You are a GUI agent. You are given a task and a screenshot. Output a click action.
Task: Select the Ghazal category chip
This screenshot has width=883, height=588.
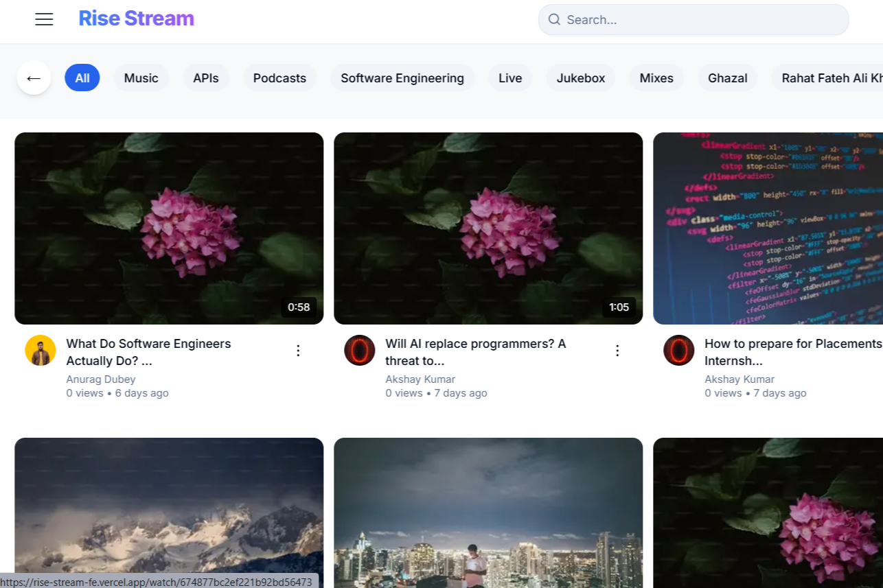(x=728, y=78)
